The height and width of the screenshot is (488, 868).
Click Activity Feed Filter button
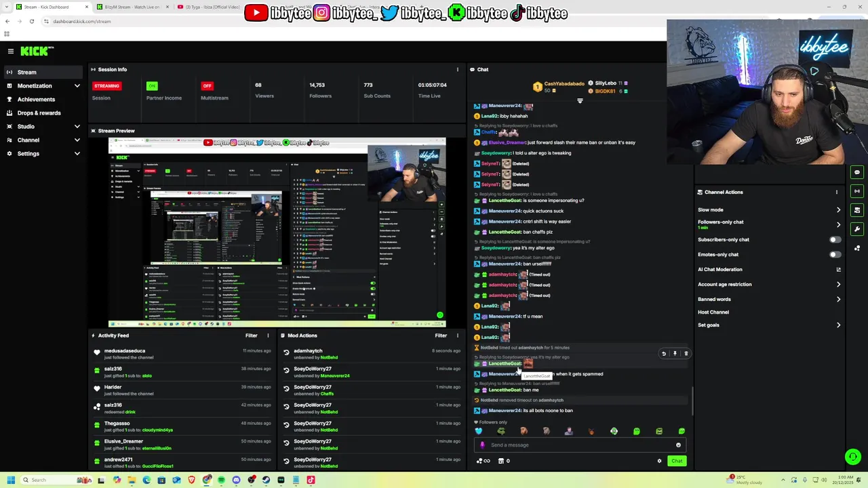252,335
